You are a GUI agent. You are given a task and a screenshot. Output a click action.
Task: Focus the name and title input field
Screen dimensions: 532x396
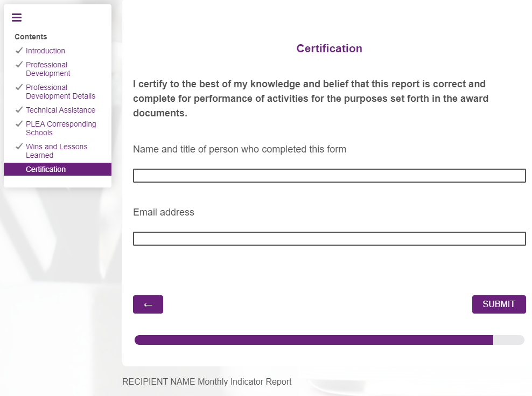tap(329, 176)
